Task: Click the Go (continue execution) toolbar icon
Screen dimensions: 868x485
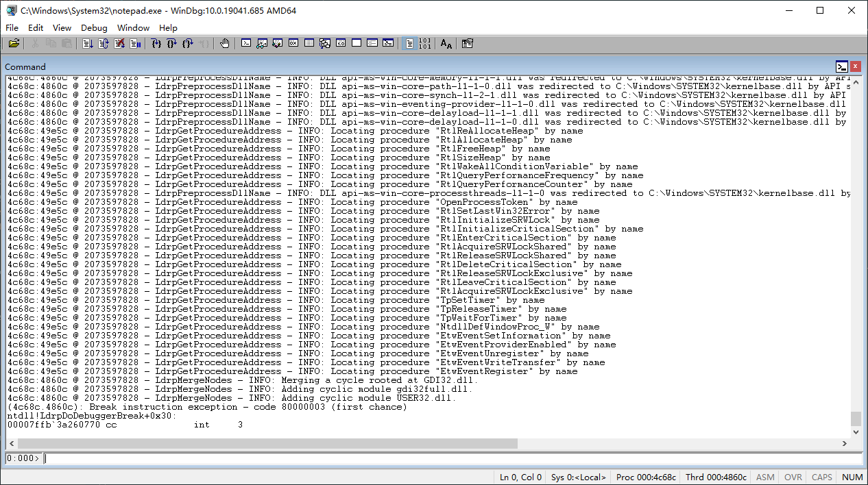Action: pos(88,43)
